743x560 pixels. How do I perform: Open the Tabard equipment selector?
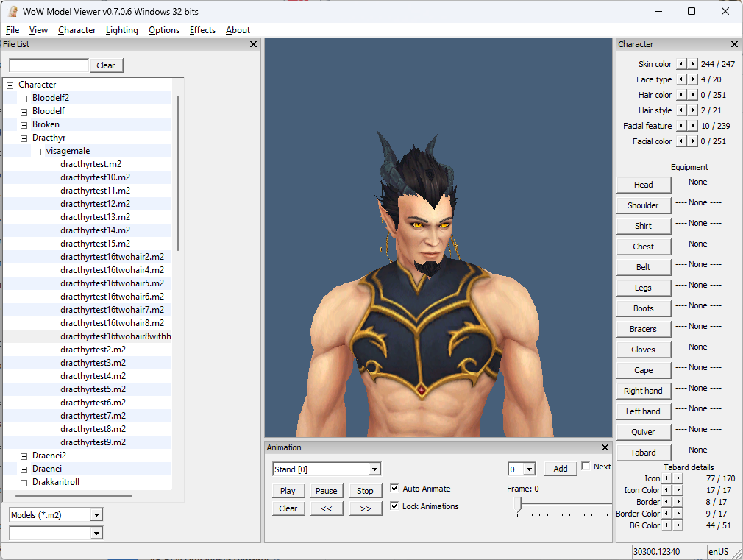[x=644, y=453]
